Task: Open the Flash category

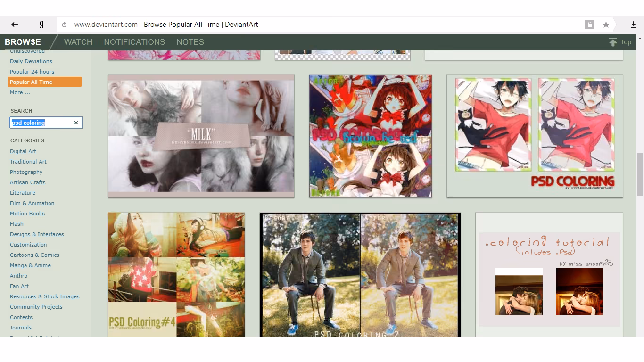Action: pyautogui.click(x=17, y=224)
